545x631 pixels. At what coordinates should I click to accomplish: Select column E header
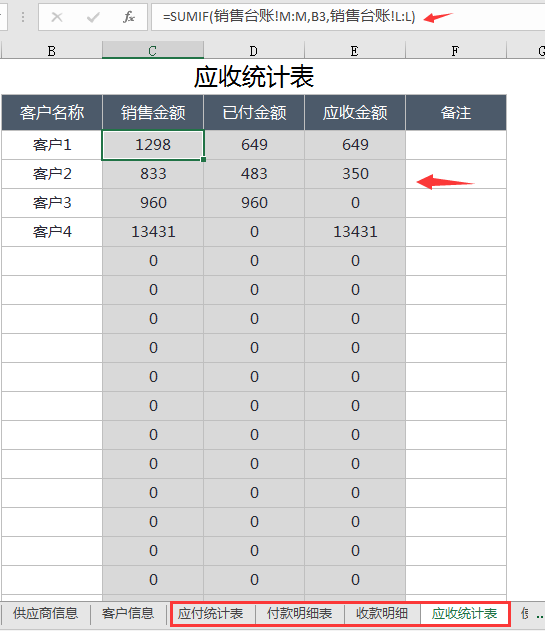click(355, 51)
